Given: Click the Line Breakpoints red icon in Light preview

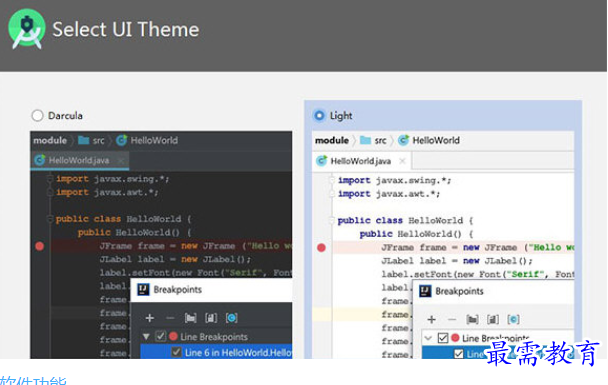Looking at the screenshot, I should [x=455, y=338].
